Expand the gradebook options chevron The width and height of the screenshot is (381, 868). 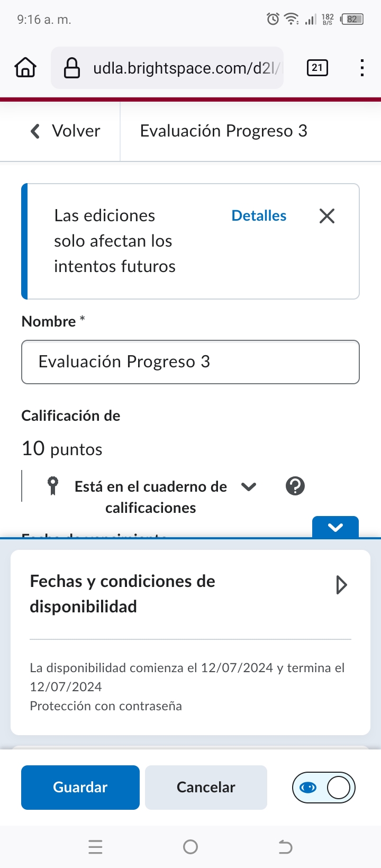[249, 486]
